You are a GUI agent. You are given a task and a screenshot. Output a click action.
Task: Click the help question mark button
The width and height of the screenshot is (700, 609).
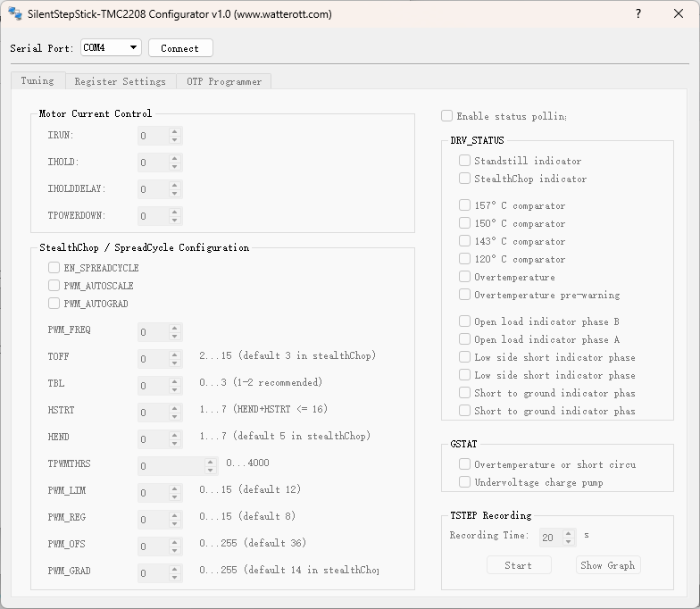(x=638, y=14)
